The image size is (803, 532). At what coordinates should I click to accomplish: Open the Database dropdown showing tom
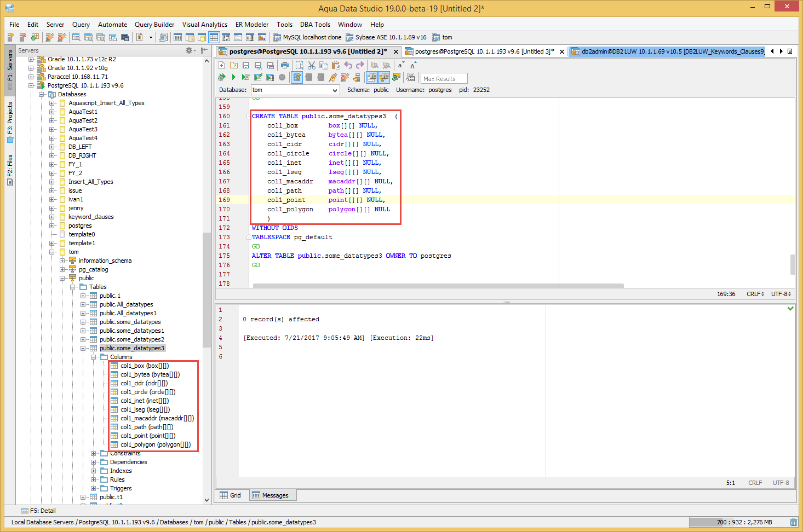pos(295,90)
